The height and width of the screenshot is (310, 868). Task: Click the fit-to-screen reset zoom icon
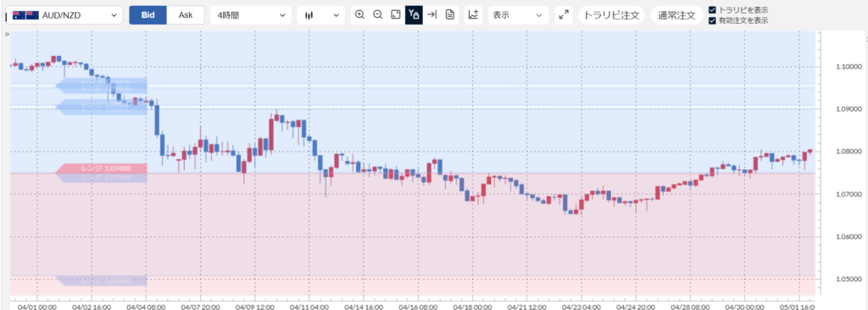396,15
